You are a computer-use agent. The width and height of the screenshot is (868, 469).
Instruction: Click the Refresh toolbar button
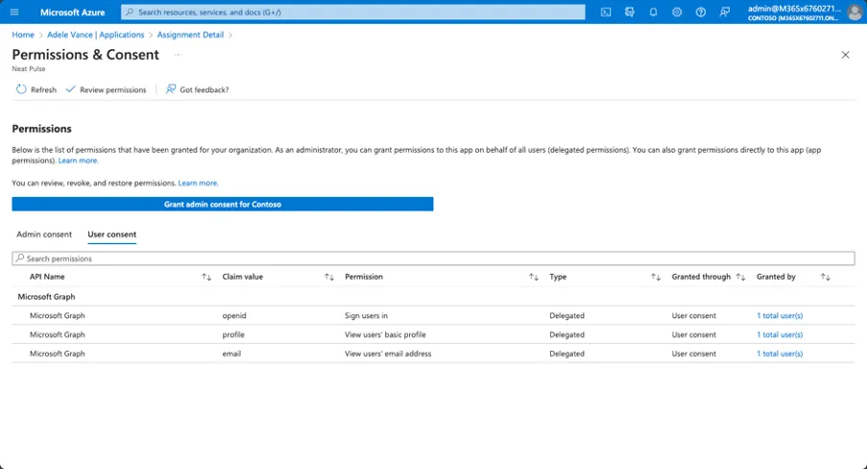pos(36,89)
